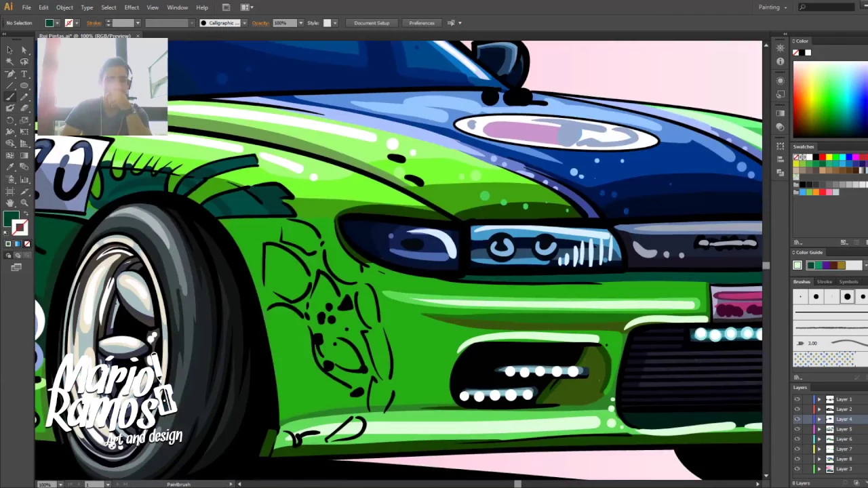Image resolution: width=868 pixels, height=488 pixels.
Task: Click the Preferences button
Action: pyautogui.click(x=422, y=23)
